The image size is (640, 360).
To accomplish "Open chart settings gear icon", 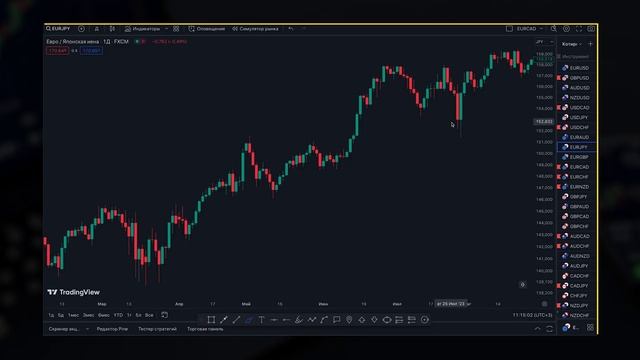I will [x=566, y=29].
